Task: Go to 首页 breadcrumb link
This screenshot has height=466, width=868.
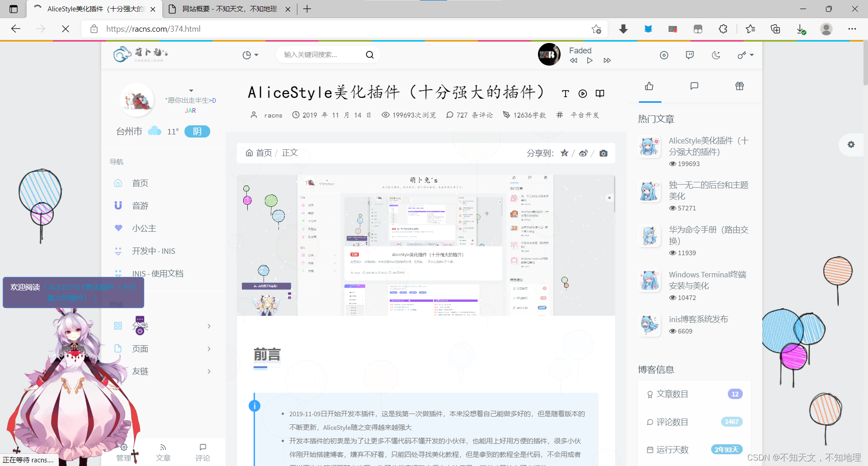Action: (x=259, y=153)
